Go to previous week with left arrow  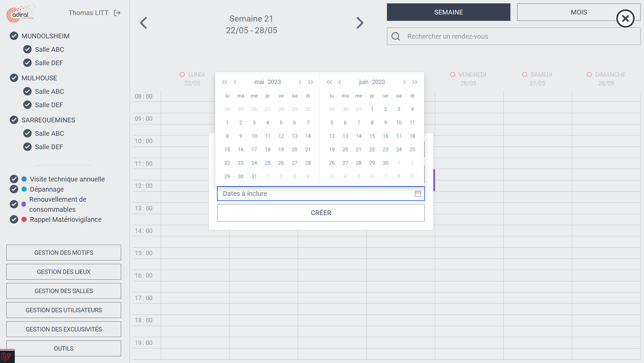tap(143, 23)
